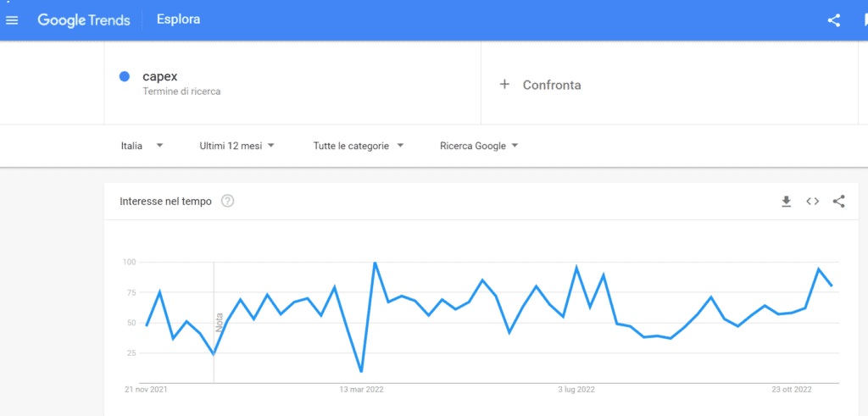Click the 13 mar 2022 axis label

361,390
